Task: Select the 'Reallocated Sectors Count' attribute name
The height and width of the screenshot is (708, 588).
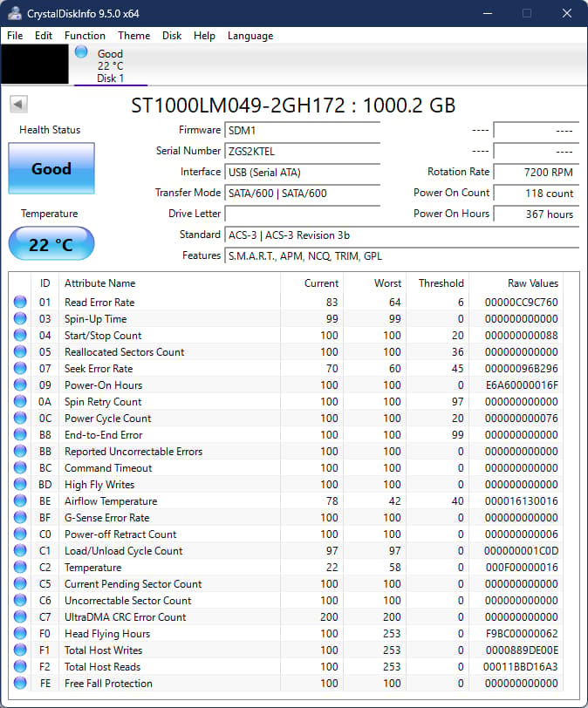Action: (x=124, y=351)
